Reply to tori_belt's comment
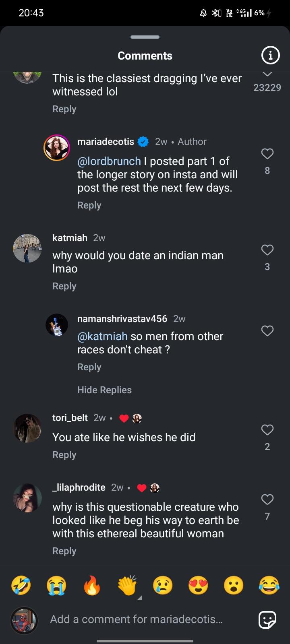 [64, 455]
